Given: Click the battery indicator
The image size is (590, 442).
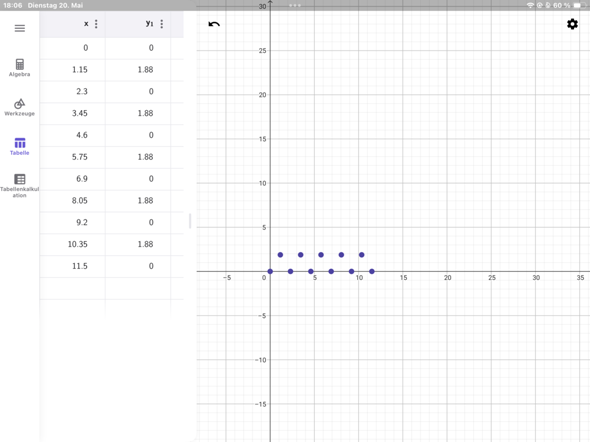Looking at the screenshot, I should pyautogui.click(x=578, y=5).
